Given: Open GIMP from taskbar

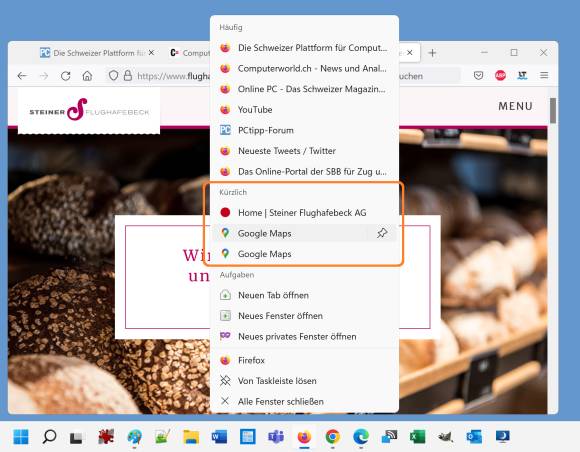Looking at the screenshot, I should point(446,437).
